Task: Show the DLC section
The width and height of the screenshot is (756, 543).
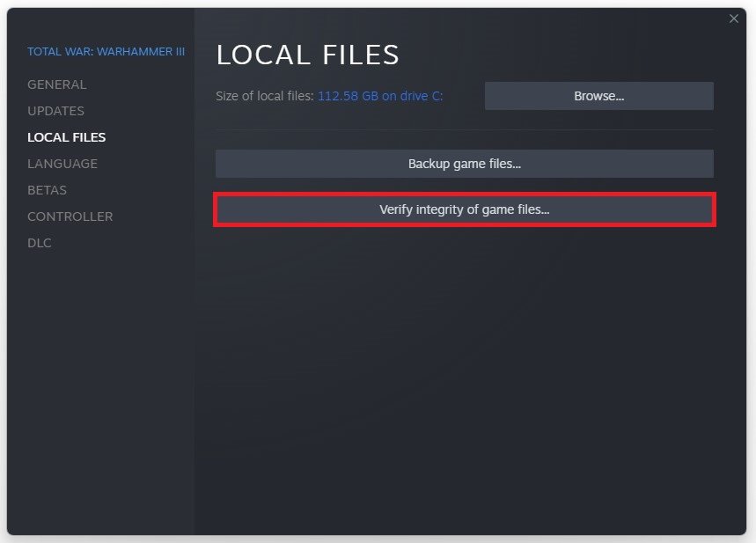Action: coord(39,243)
